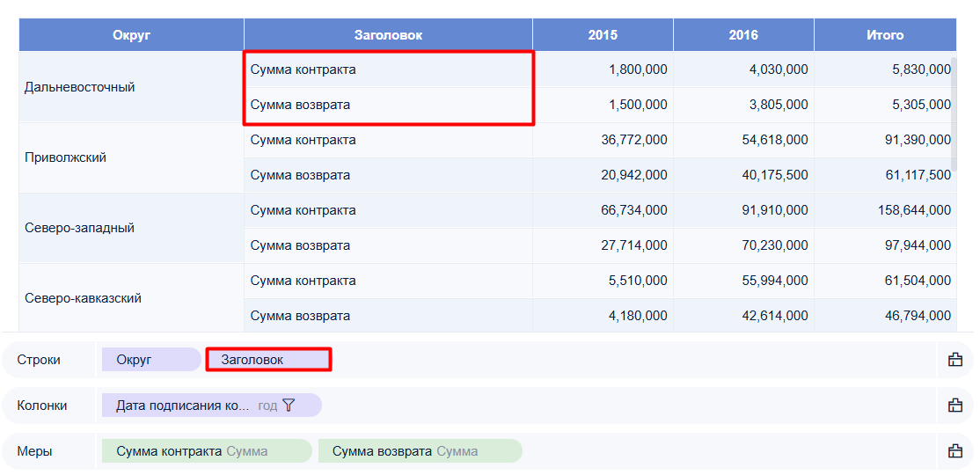Select the Заголовок chip in Строки

pos(268,360)
